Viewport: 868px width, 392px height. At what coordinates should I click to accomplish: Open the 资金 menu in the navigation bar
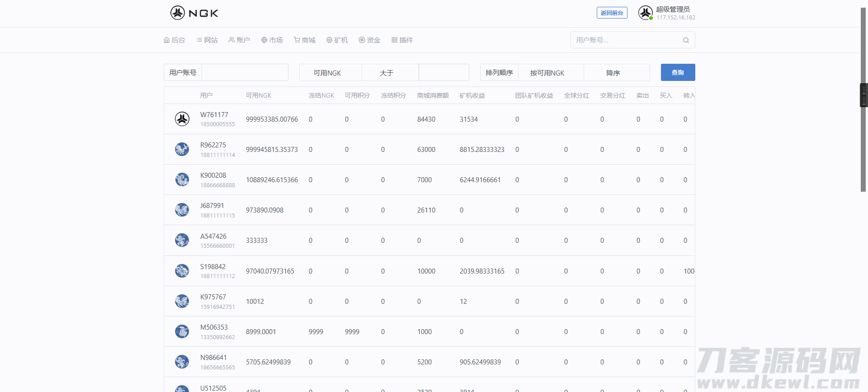click(x=369, y=40)
